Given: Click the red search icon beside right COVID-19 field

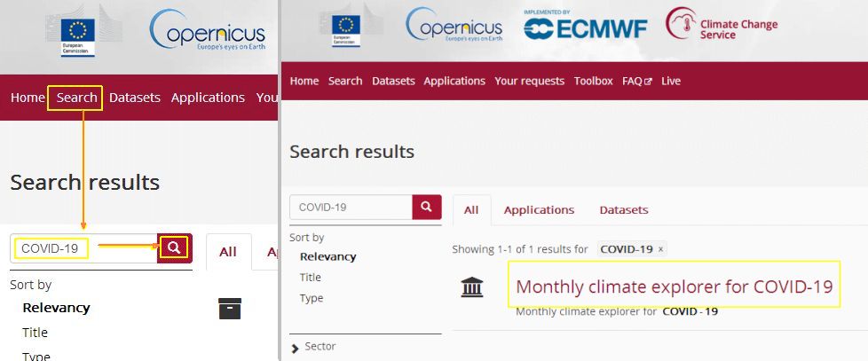Looking at the screenshot, I should point(426,207).
